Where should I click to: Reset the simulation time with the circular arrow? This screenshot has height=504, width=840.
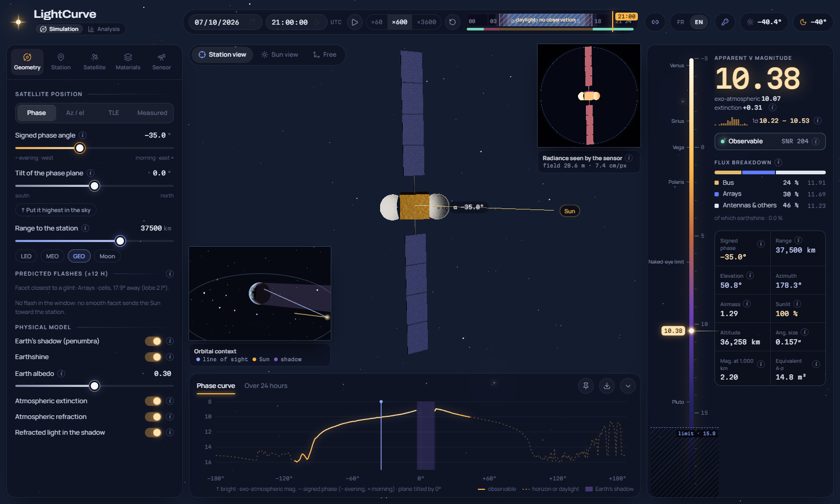pyautogui.click(x=453, y=22)
